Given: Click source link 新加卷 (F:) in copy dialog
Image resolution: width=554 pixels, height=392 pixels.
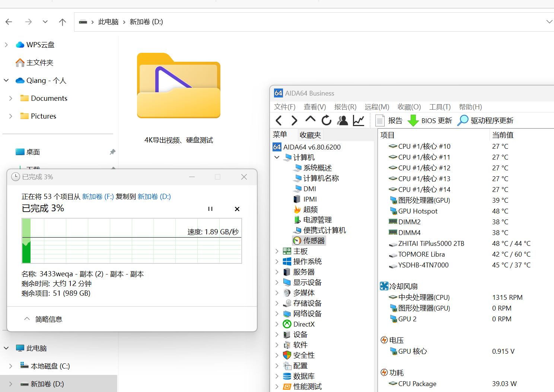Looking at the screenshot, I should (x=98, y=196).
